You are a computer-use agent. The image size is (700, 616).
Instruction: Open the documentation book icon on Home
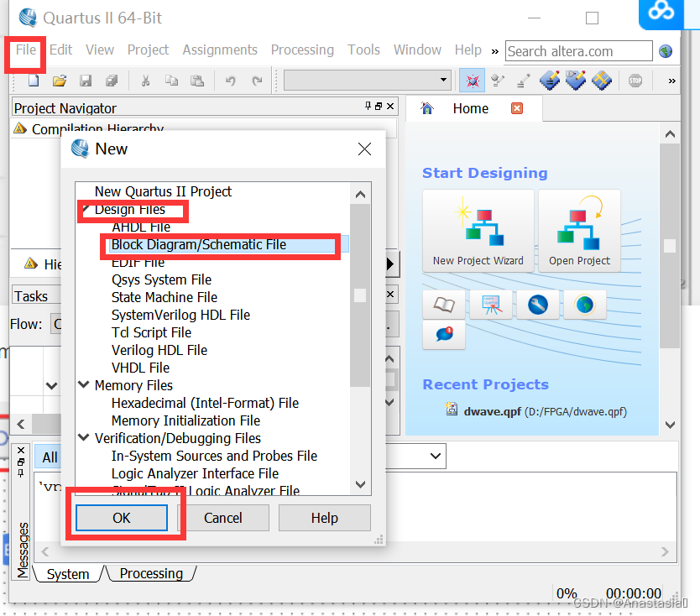[444, 305]
